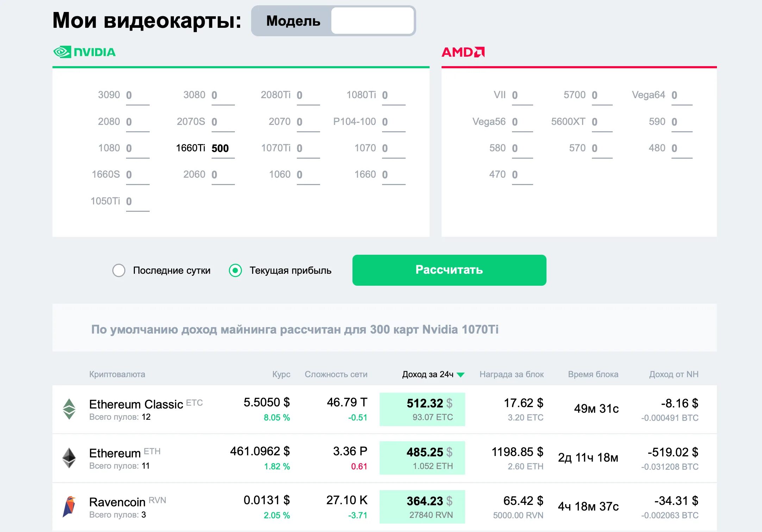
Task: Sort by 'Время блока' column header
Action: click(x=593, y=374)
